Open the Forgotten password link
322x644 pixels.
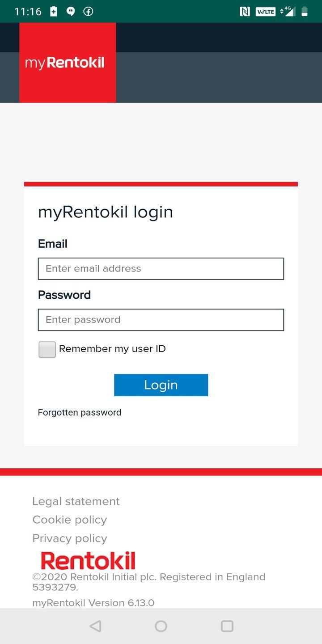[80, 412]
